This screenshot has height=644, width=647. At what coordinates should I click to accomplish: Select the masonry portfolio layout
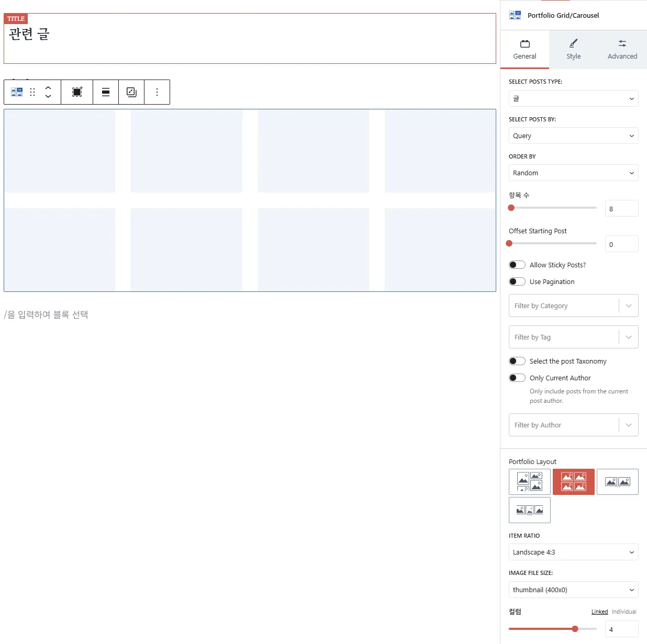pos(529,482)
